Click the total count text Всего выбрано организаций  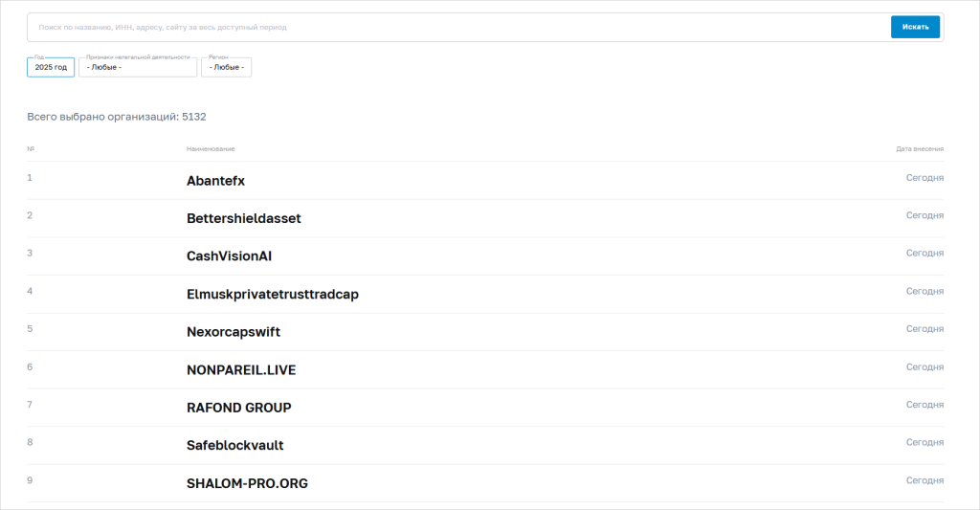click(117, 117)
